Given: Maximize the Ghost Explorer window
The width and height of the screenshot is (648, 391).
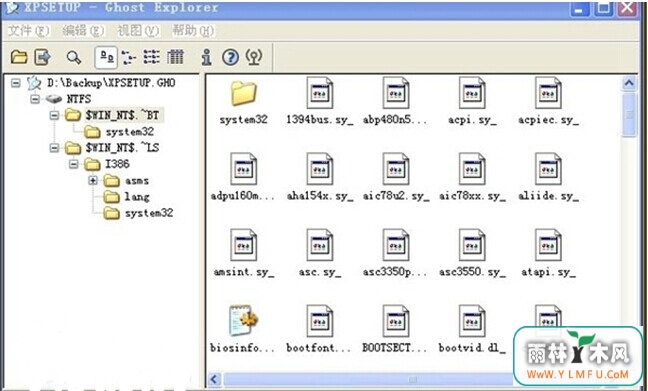Looking at the screenshot, I should click(603, 9).
